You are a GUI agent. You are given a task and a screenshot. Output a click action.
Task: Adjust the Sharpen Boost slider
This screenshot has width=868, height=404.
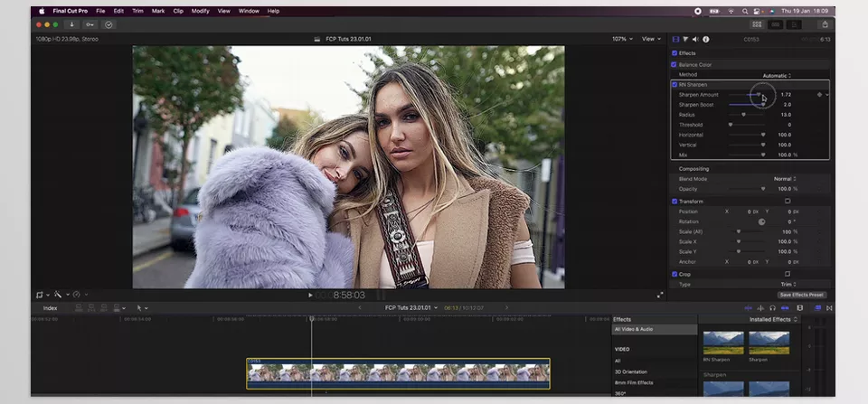(x=746, y=105)
